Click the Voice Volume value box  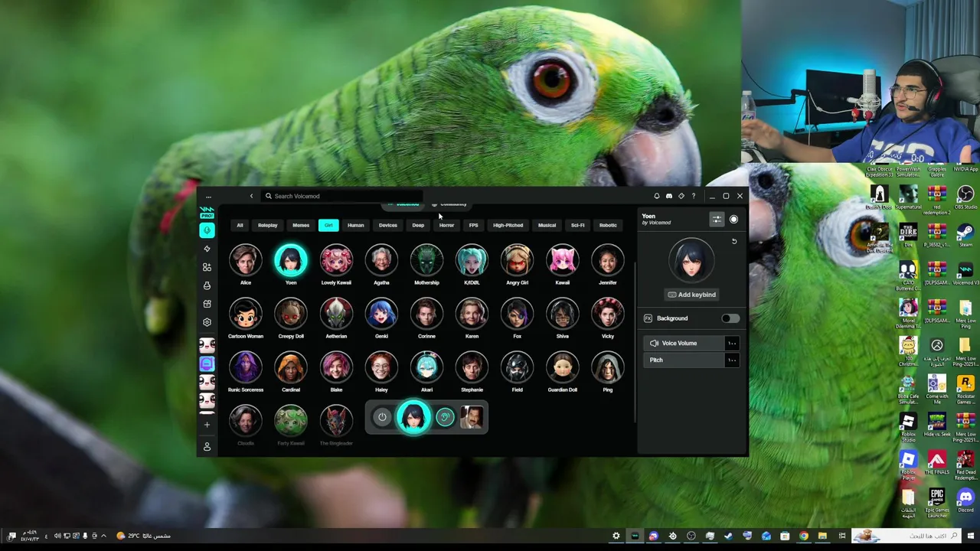[732, 343]
